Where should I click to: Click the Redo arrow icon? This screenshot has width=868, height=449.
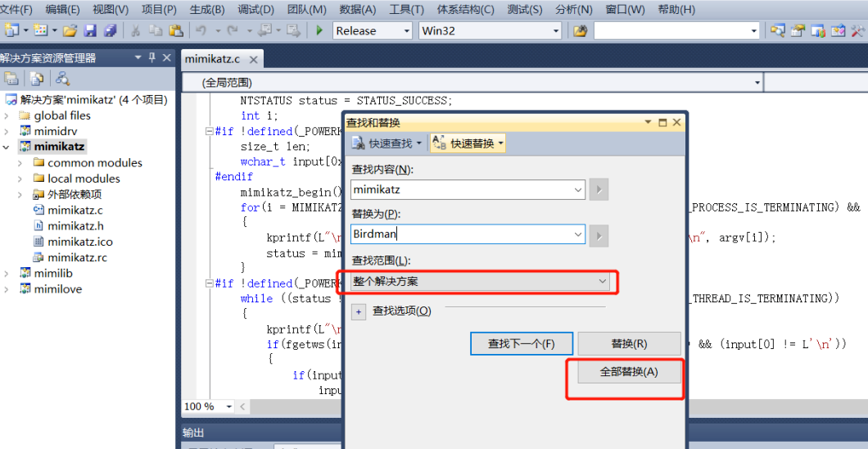pyautogui.click(x=233, y=30)
